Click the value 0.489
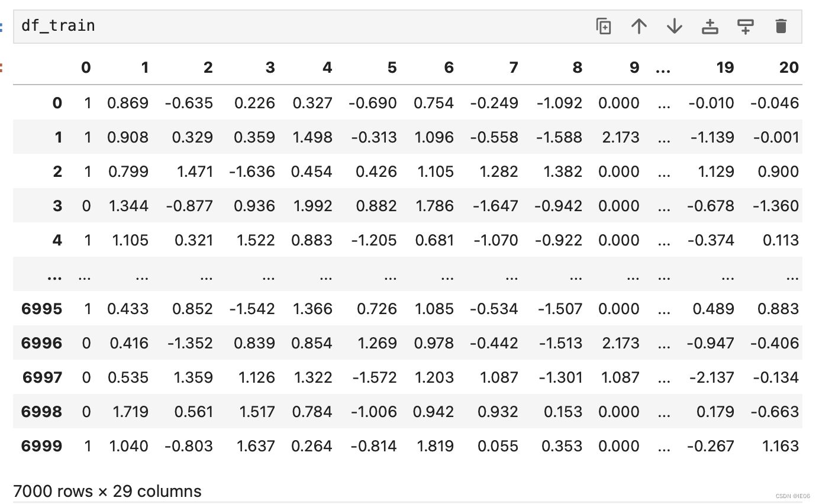This screenshot has height=504, width=819. (714, 309)
